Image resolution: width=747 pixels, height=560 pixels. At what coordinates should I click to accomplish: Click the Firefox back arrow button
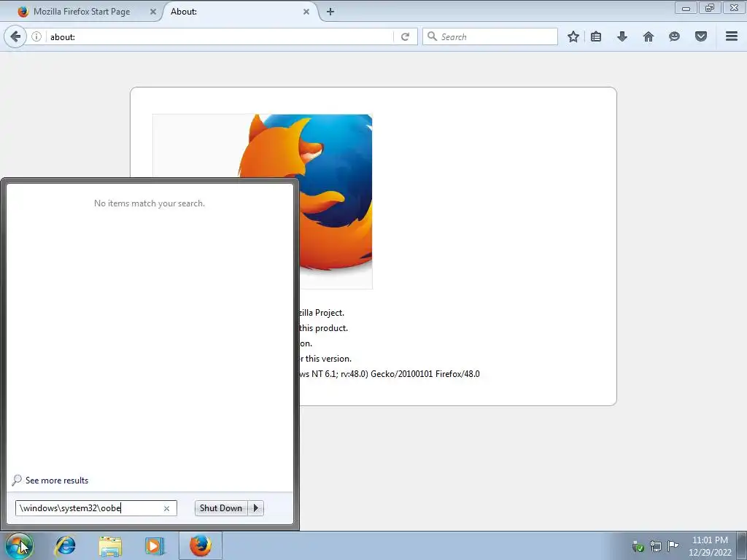coord(15,36)
